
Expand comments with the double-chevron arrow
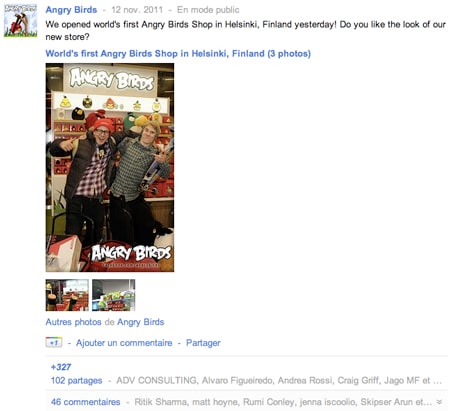coord(439,402)
